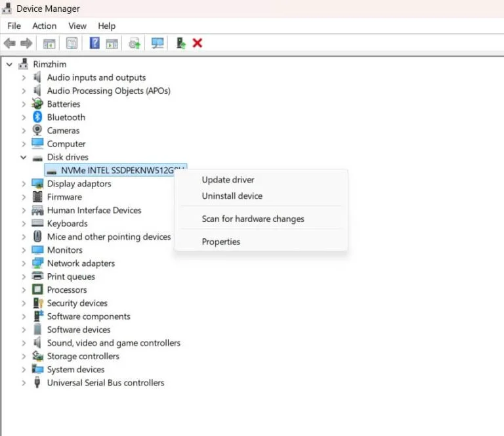Click the Bluetooth category icon
The height and width of the screenshot is (436, 504).
pyautogui.click(x=37, y=118)
